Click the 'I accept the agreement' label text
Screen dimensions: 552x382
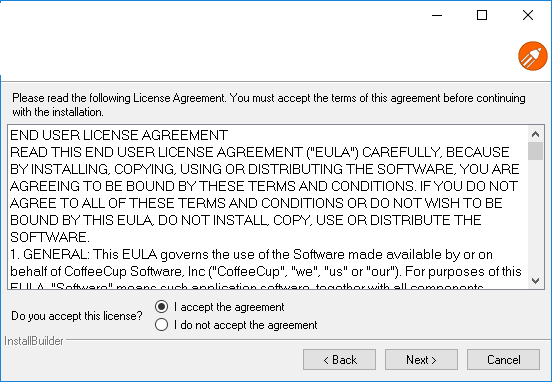[x=229, y=307]
